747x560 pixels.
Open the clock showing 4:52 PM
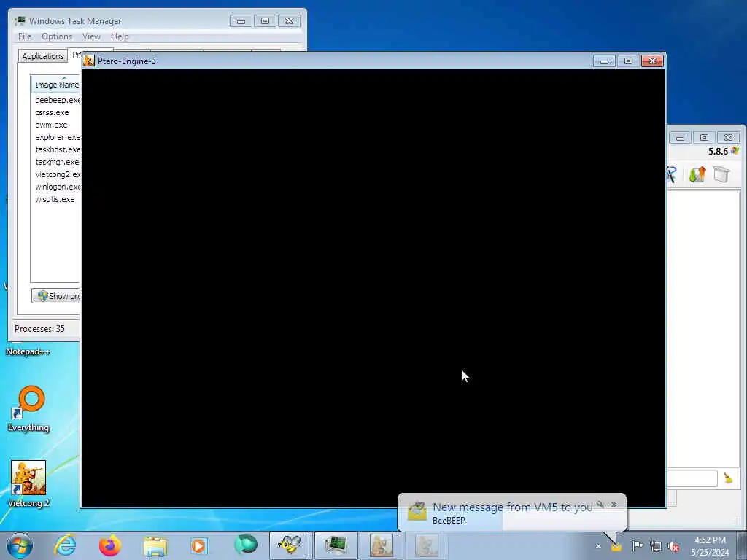pos(710,546)
